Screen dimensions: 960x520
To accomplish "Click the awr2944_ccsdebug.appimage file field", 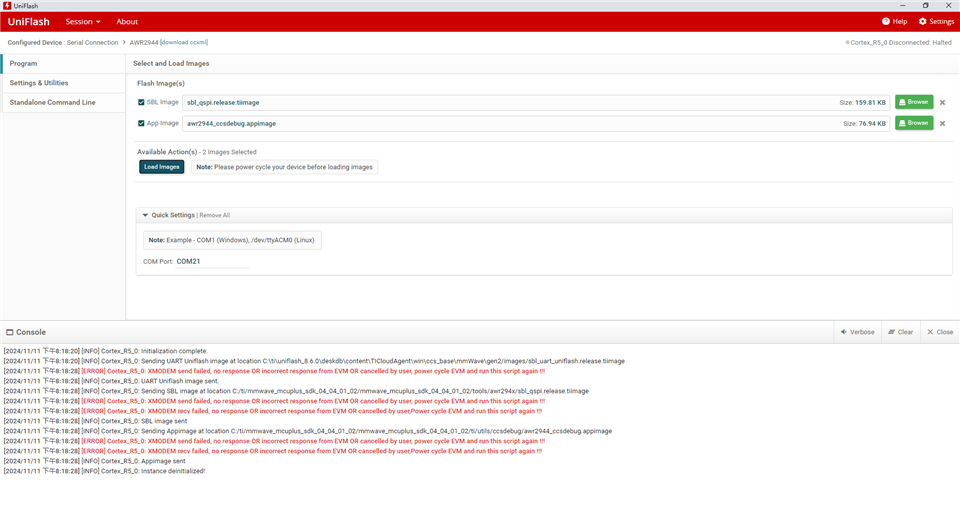I will 536,123.
